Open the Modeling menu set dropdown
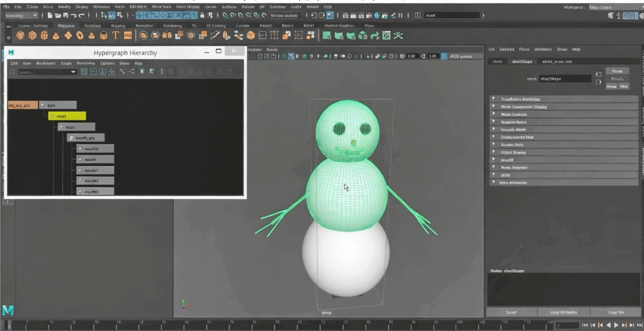 [21, 15]
